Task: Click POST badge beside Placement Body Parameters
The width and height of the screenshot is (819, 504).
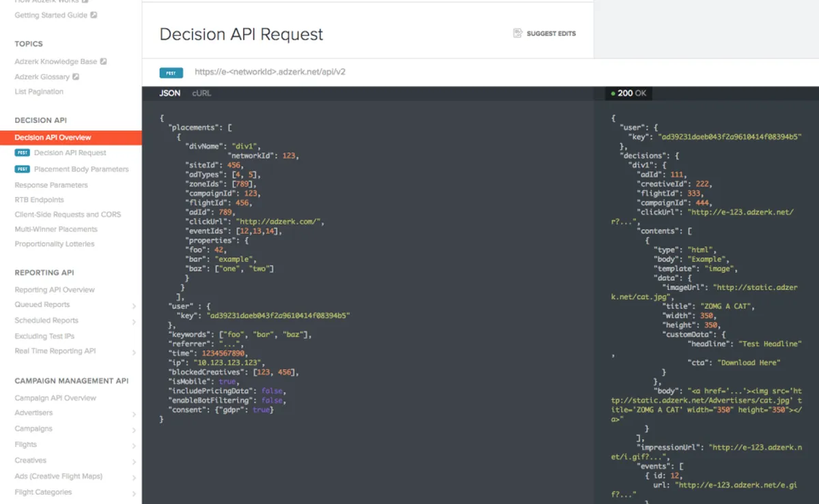Action: point(23,169)
